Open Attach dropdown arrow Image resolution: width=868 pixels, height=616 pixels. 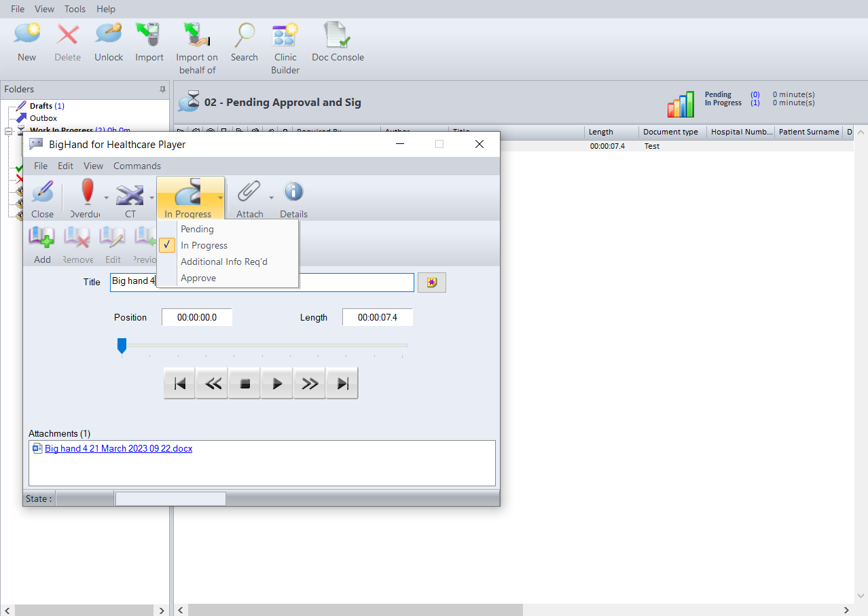point(271,198)
